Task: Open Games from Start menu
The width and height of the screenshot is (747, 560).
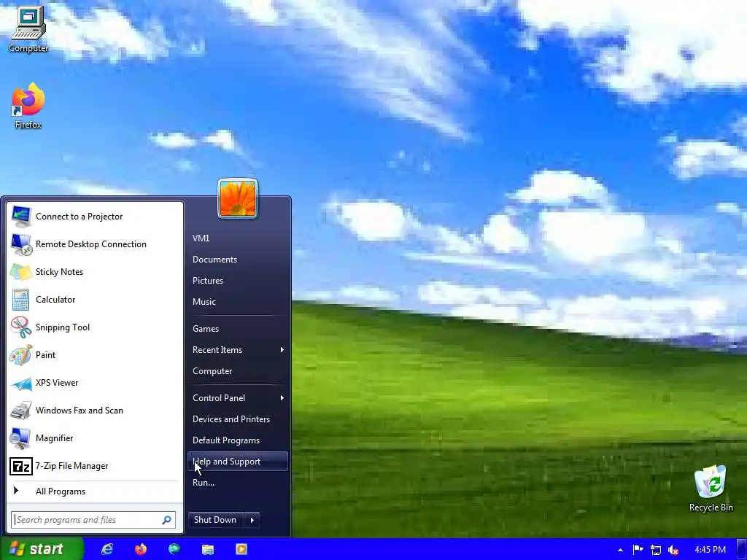Action: [238, 329]
